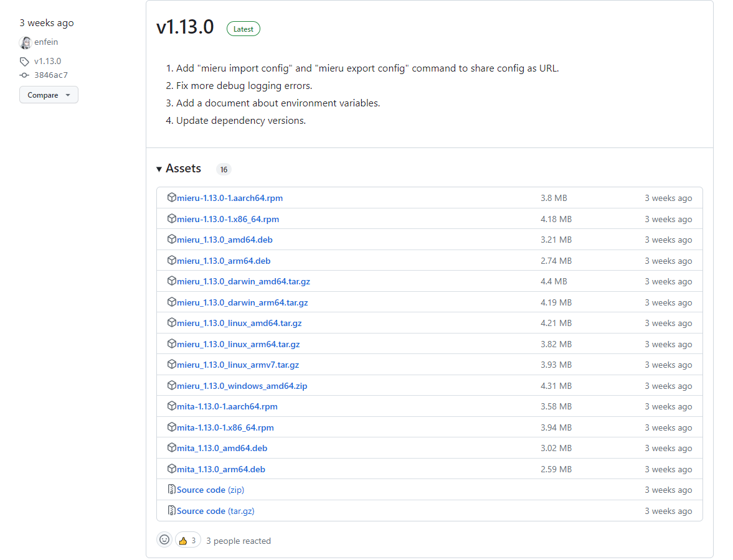Screen dimensions: 733x560
Task: Download mita-1.13.0-1.aarch64.rpm
Action: [x=227, y=406]
